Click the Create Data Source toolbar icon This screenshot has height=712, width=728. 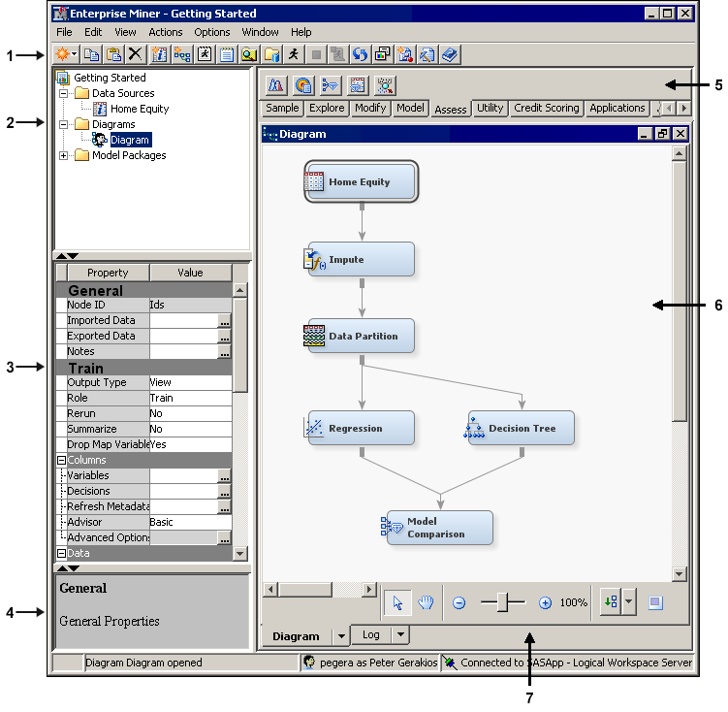[x=159, y=54]
